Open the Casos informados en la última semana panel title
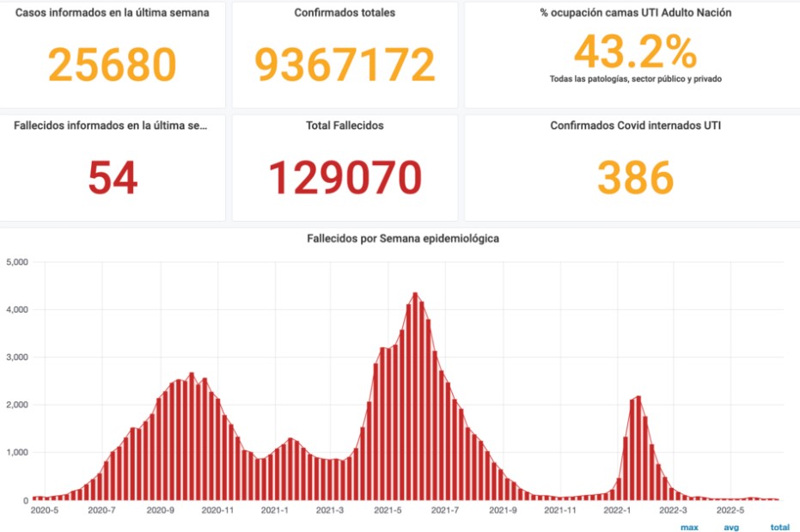Image resolution: width=800 pixels, height=532 pixels. tap(113, 13)
